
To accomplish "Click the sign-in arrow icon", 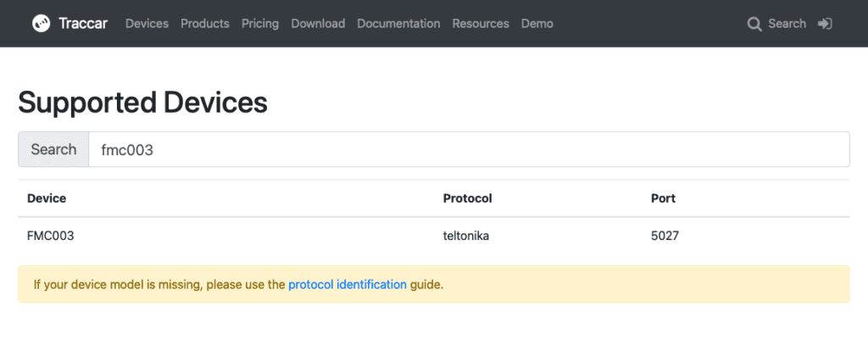I will (x=825, y=23).
